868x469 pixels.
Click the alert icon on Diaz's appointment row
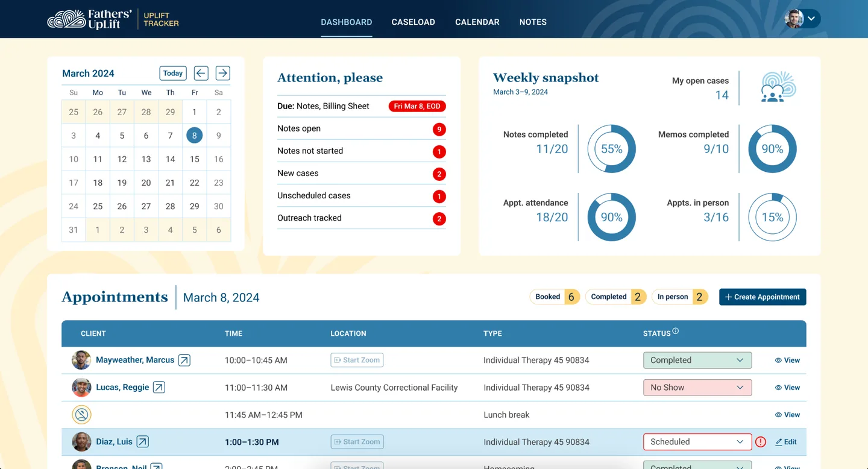760,442
